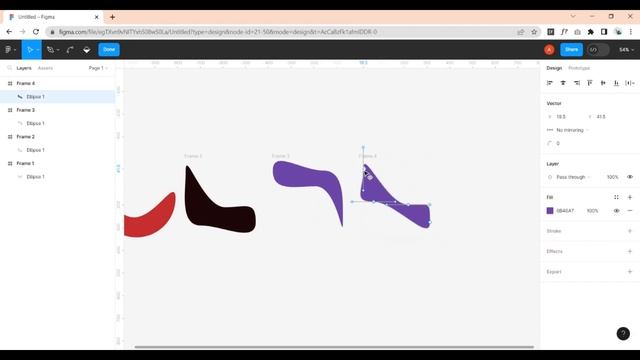Click the purple fill color swatch
640x360 pixels.
(x=550, y=211)
